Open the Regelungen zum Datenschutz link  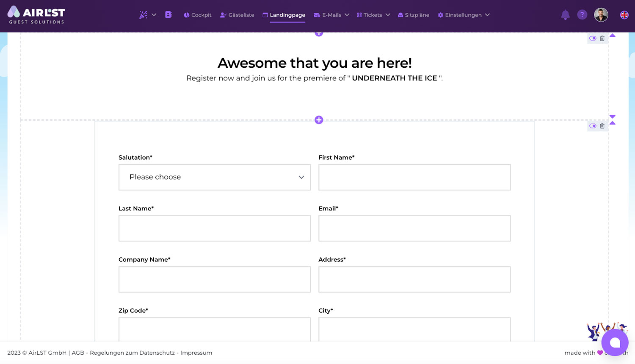coord(132,353)
